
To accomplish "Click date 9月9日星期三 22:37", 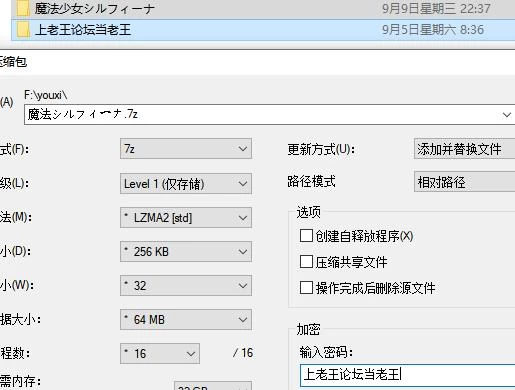I will tap(436, 9).
